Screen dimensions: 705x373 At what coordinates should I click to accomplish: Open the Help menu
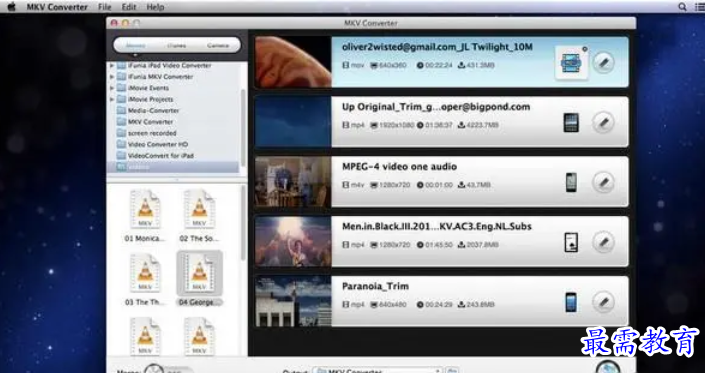[155, 7]
